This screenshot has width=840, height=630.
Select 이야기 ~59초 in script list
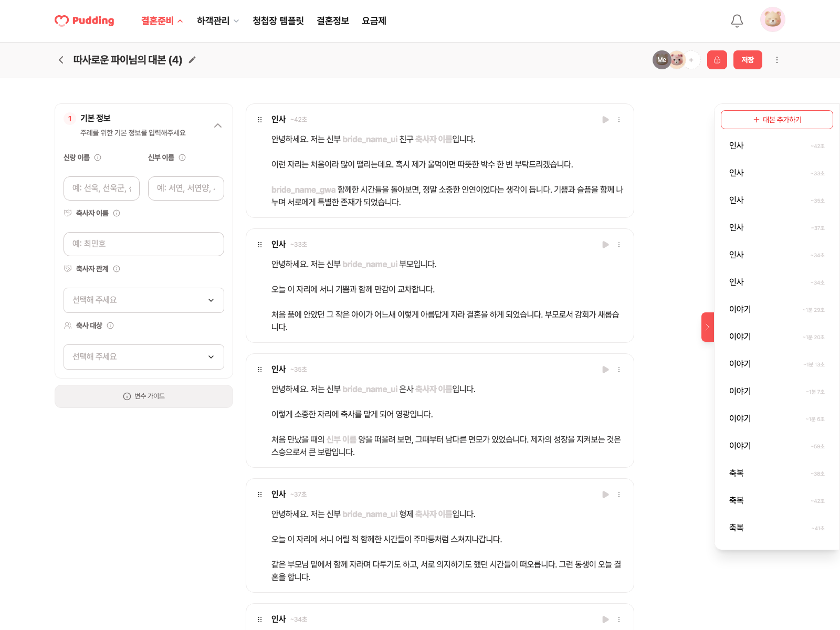(x=777, y=446)
